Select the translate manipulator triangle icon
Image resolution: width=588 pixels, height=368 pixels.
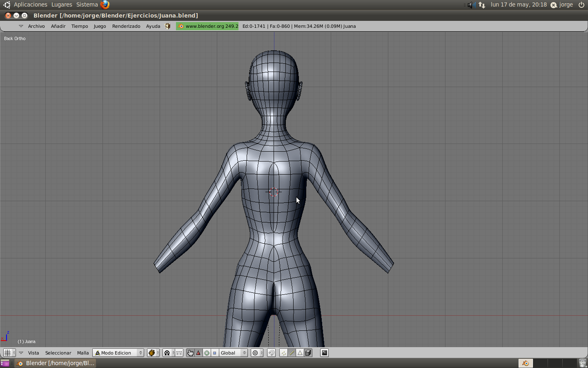pos(198,353)
